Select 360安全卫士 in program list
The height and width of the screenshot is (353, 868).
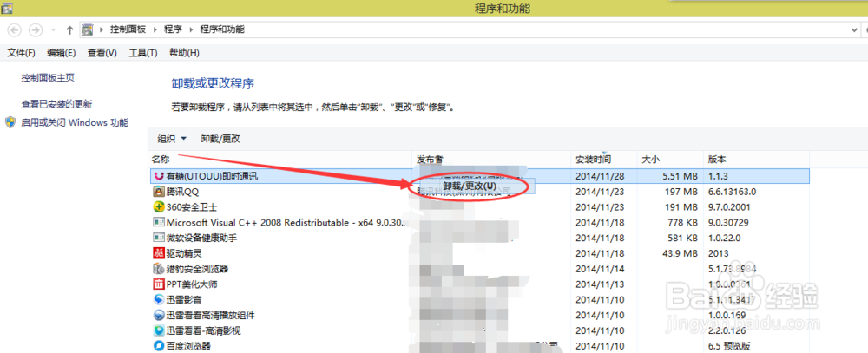pos(192,207)
